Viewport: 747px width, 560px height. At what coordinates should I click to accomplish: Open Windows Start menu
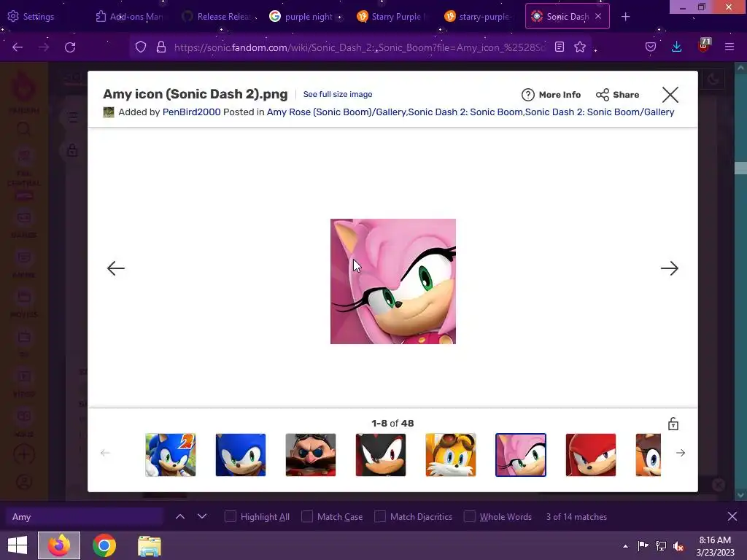18,545
